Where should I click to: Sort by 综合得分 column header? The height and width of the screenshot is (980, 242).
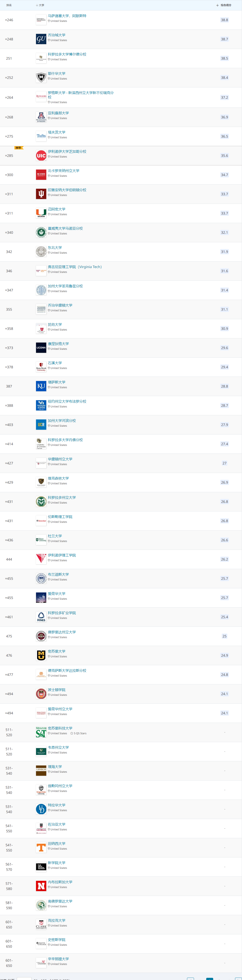coord(224,5)
